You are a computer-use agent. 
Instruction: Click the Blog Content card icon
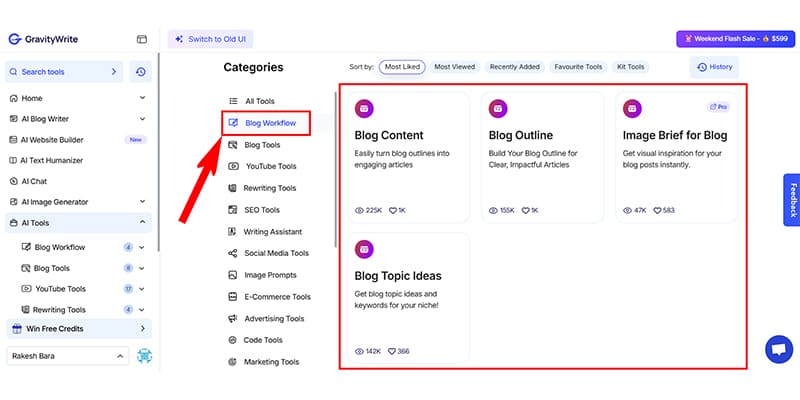[364, 109]
